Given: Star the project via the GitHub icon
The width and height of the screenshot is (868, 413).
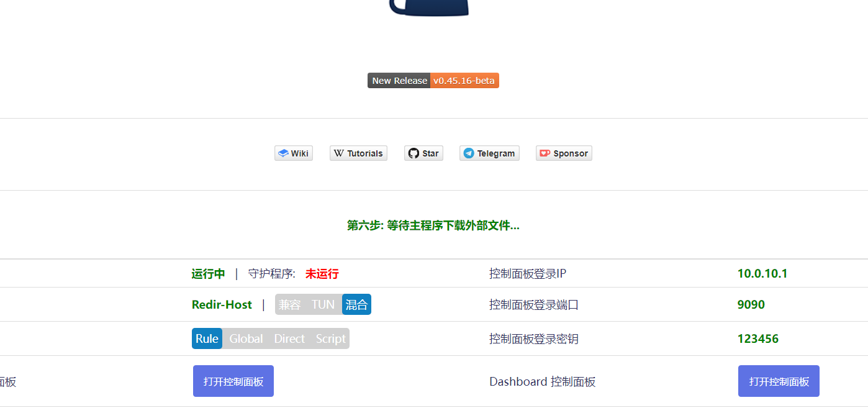Looking at the screenshot, I should [x=411, y=153].
